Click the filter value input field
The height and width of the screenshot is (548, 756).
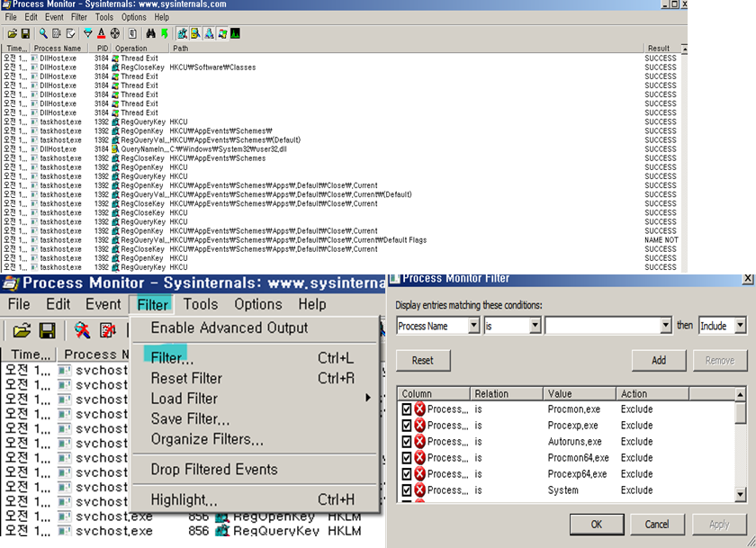click(603, 326)
